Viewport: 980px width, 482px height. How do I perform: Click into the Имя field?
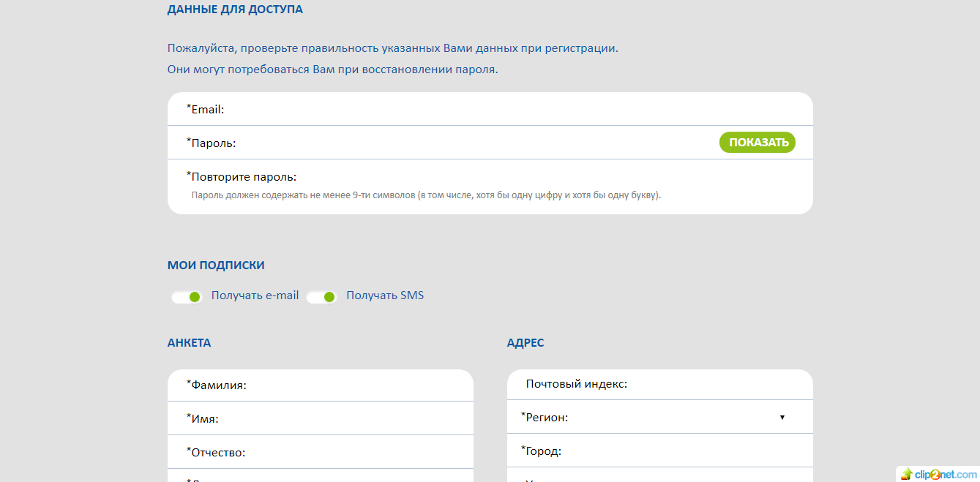coord(337,419)
